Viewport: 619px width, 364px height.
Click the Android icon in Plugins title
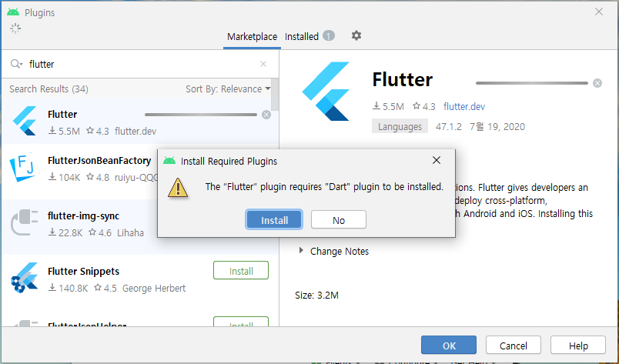[13, 12]
